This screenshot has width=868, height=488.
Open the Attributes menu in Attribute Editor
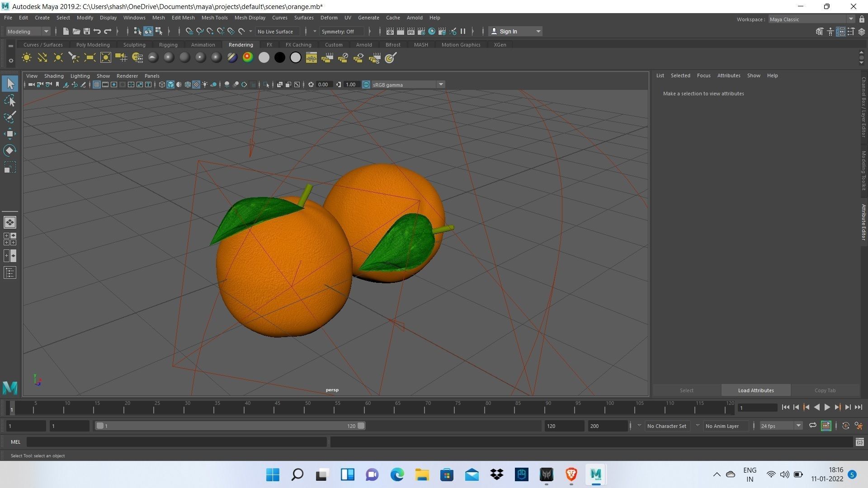click(x=729, y=75)
